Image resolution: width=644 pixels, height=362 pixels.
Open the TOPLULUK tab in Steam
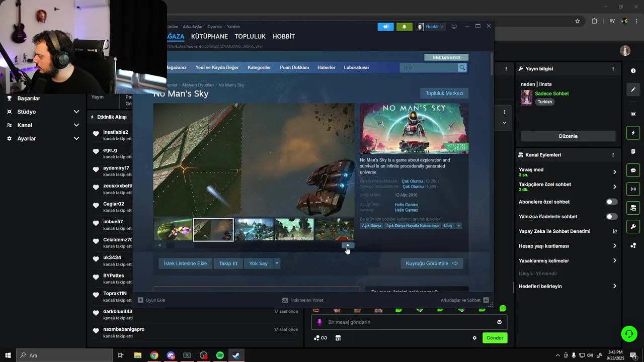250,37
